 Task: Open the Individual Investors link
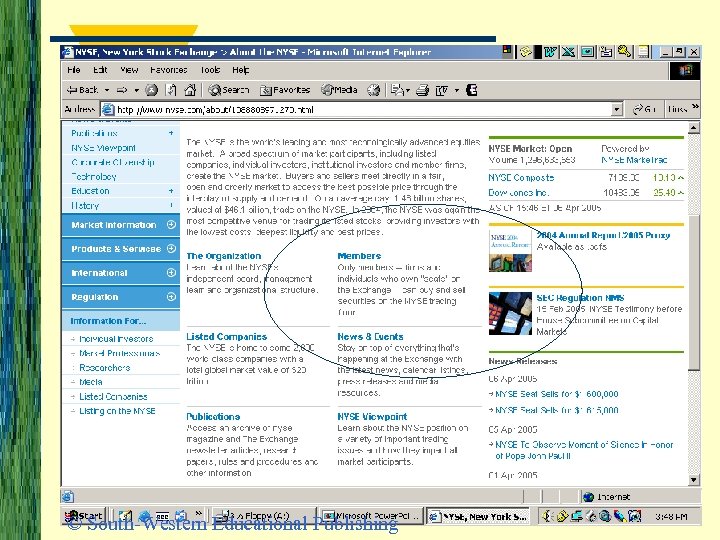[x=116, y=339]
